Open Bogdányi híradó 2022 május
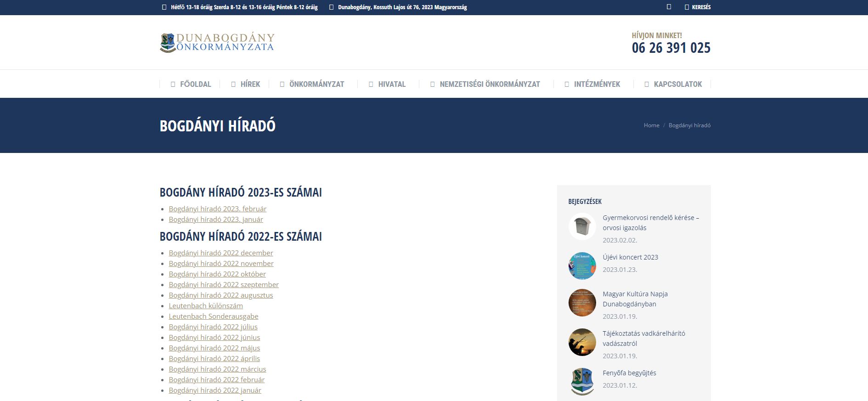 point(214,348)
